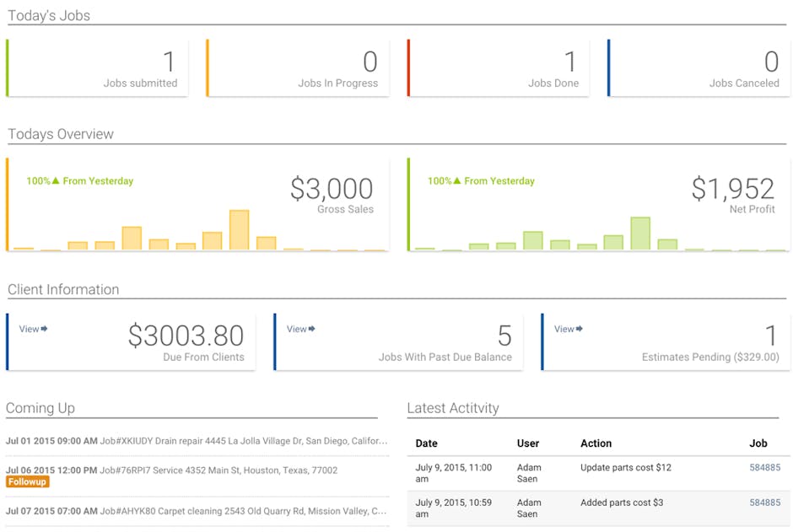Image resolution: width=793 pixels, height=532 pixels.
Task: Open job 584885 in Added parts cost row
Action: point(764,502)
